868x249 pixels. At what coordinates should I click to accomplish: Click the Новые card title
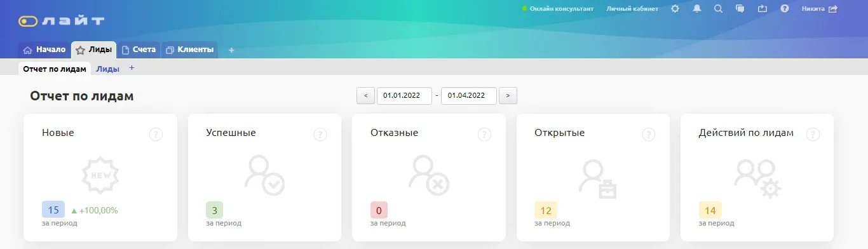point(58,133)
